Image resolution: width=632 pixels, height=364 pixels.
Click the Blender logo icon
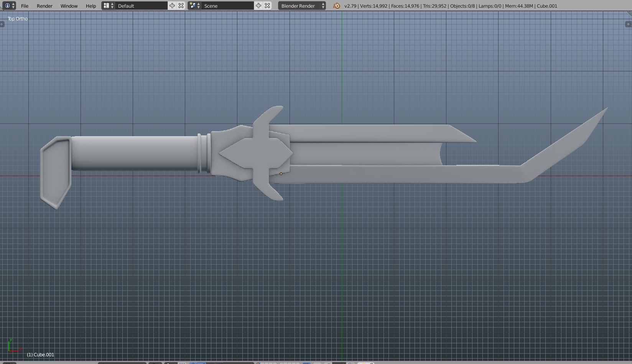coord(337,6)
